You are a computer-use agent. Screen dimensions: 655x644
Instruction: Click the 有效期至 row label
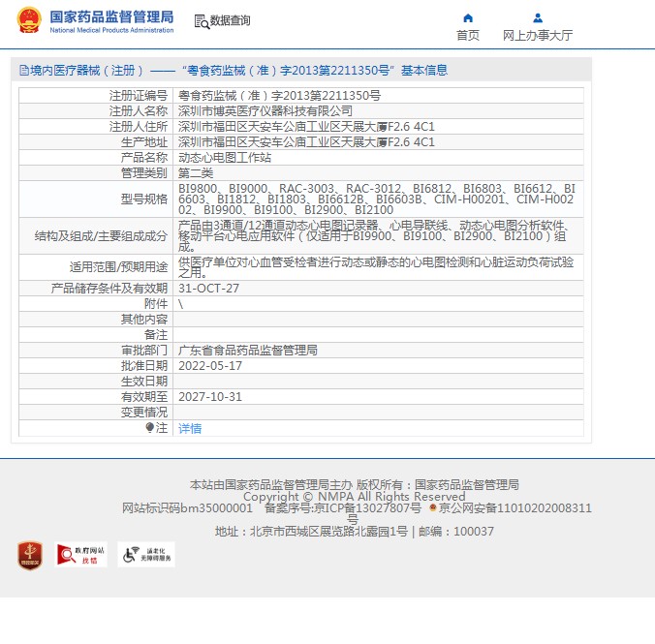[x=144, y=397]
